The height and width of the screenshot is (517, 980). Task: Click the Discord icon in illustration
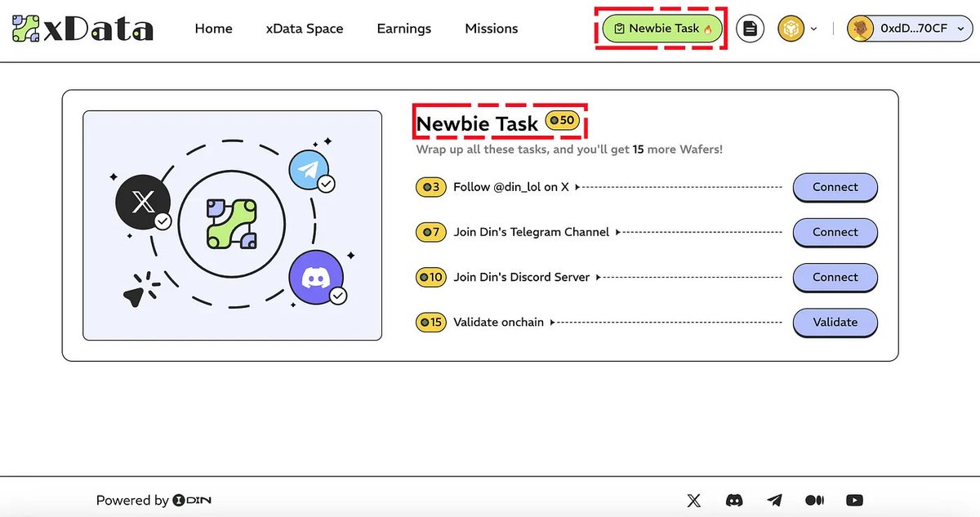point(316,278)
